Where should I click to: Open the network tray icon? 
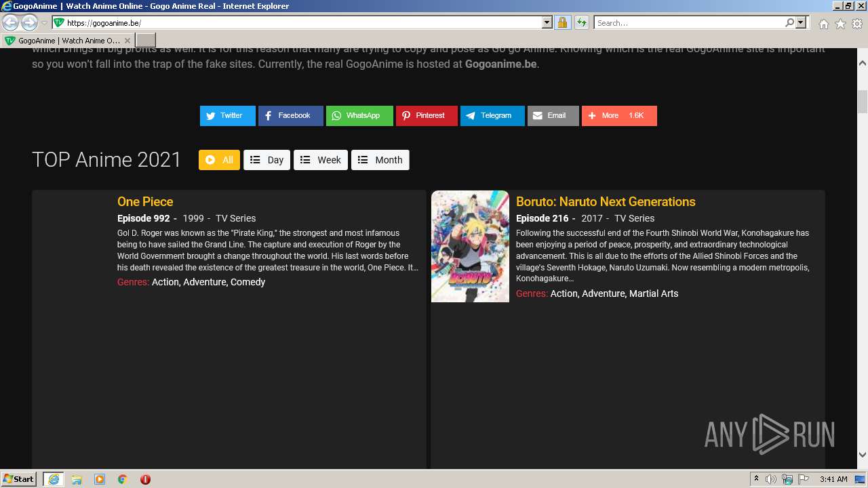pyautogui.click(x=787, y=479)
